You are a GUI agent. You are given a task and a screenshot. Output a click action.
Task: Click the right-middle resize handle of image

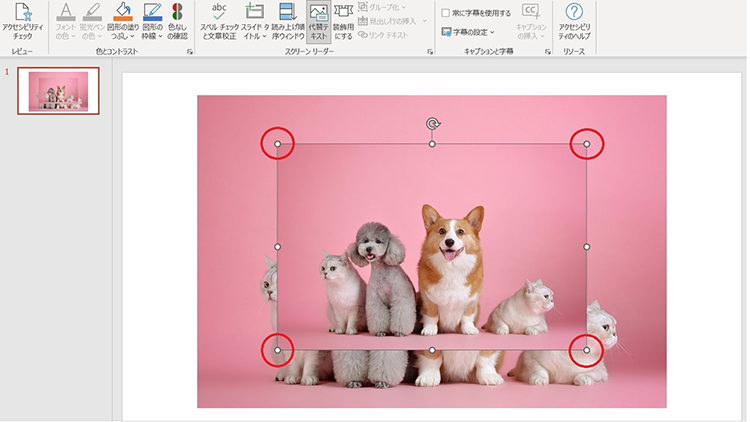tap(587, 246)
